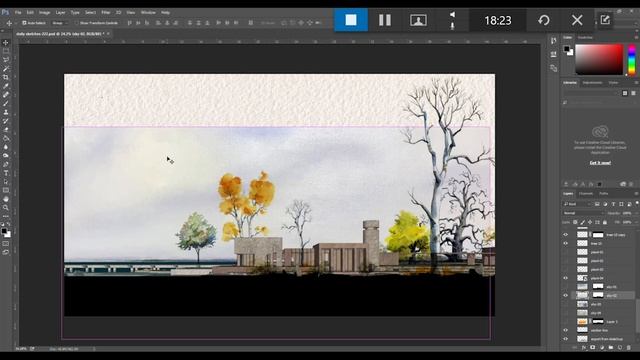The image size is (640, 360).
Task: Add a layer mask button
Action: [x=593, y=347]
